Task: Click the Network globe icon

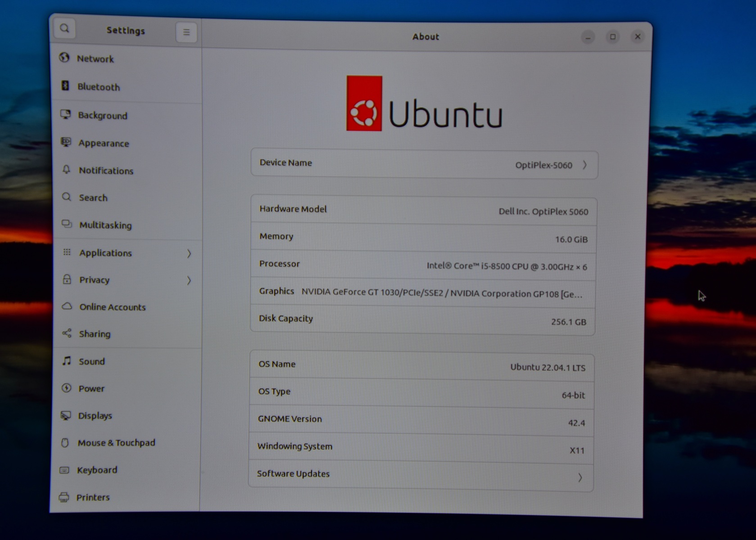Action: click(x=64, y=58)
